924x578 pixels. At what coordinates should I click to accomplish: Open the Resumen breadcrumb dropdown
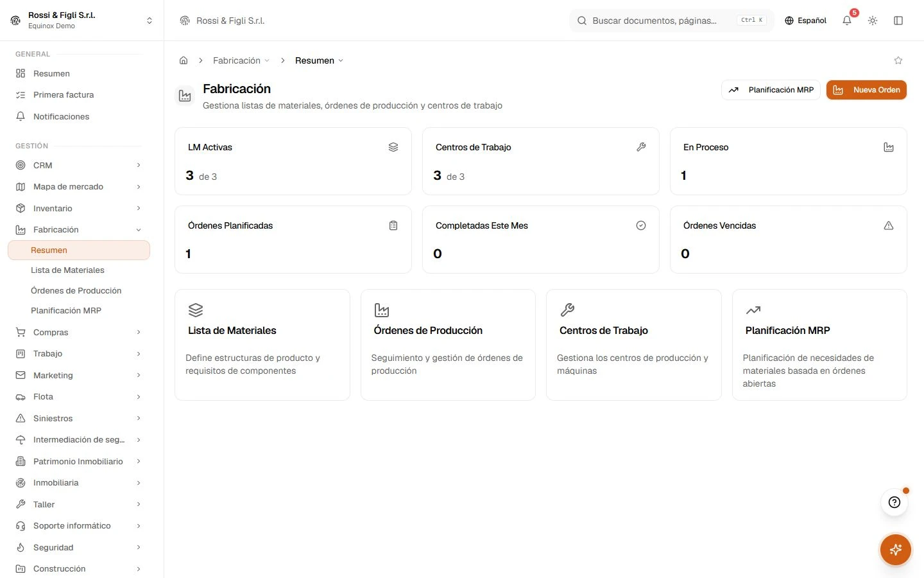[x=319, y=60]
